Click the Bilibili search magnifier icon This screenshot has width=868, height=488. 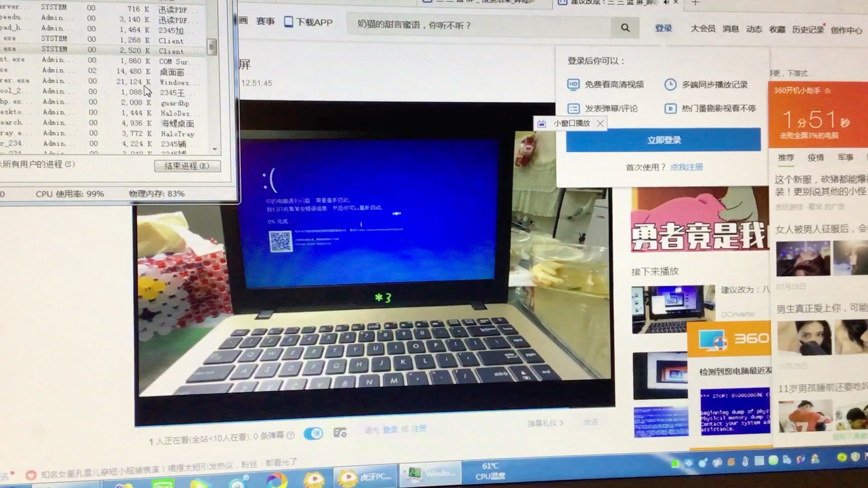[625, 28]
